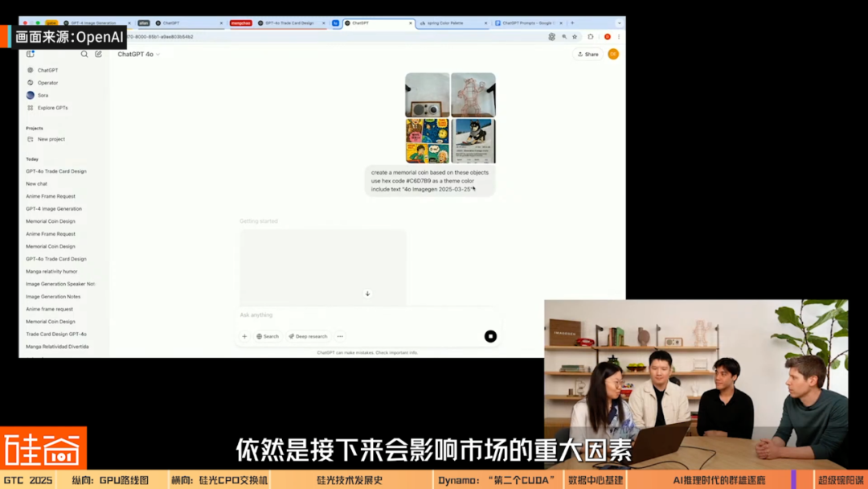This screenshot has width=868, height=489.
Task: Open the tab search chevron in Chrome
Action: (620, 23)
